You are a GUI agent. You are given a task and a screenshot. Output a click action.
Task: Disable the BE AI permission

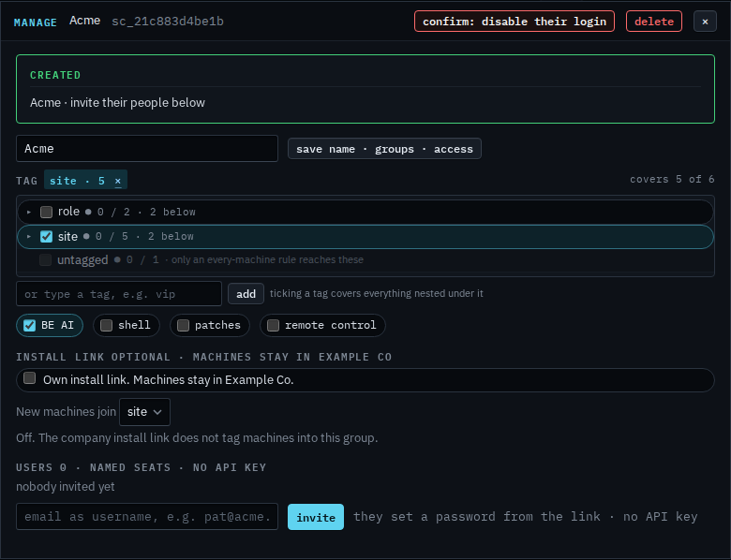[29, 325]
